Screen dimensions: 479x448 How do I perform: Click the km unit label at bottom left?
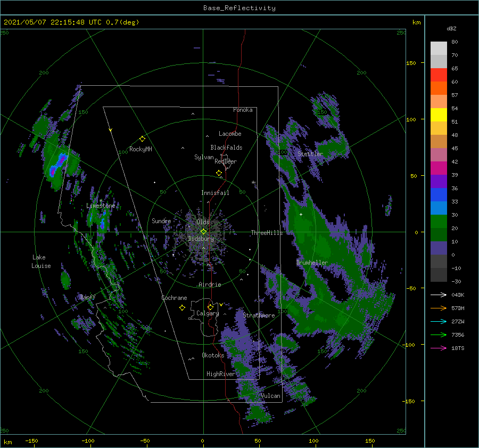click(8, 442)
